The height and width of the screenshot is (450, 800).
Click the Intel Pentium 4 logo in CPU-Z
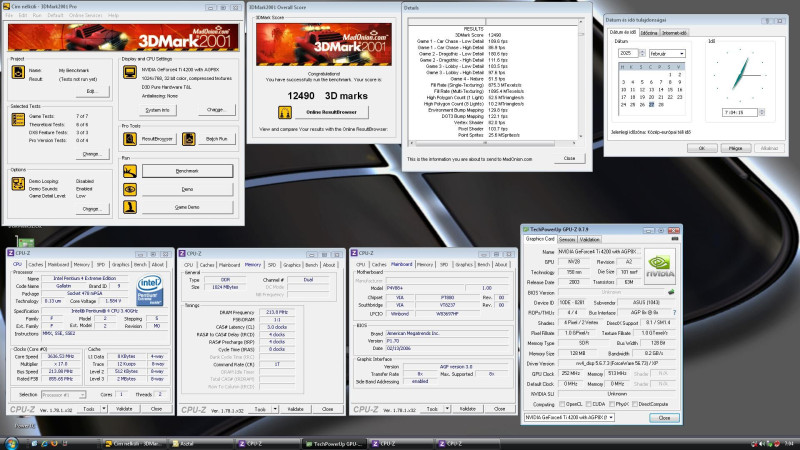(149, 290)
